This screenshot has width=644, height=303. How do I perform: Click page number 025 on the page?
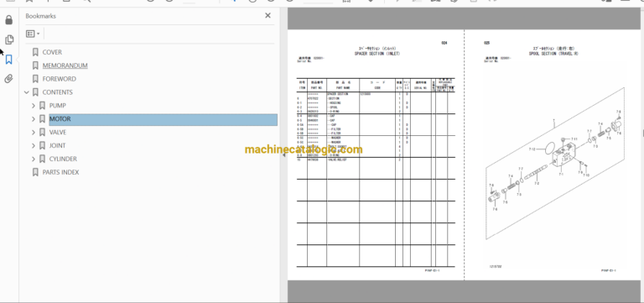pyautogui.click(x=486, y=43)
